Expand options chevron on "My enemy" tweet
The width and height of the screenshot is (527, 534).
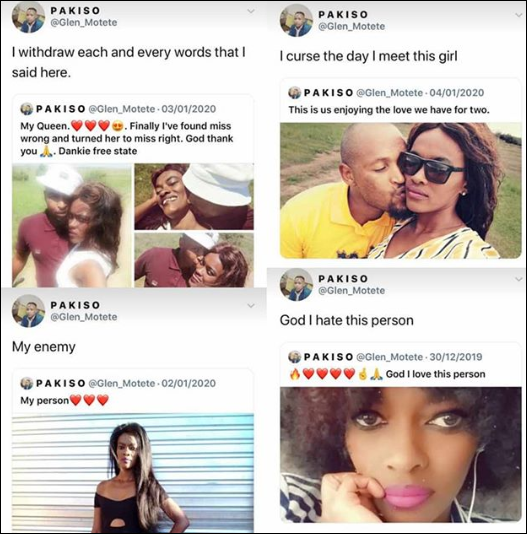coord(251,305)
